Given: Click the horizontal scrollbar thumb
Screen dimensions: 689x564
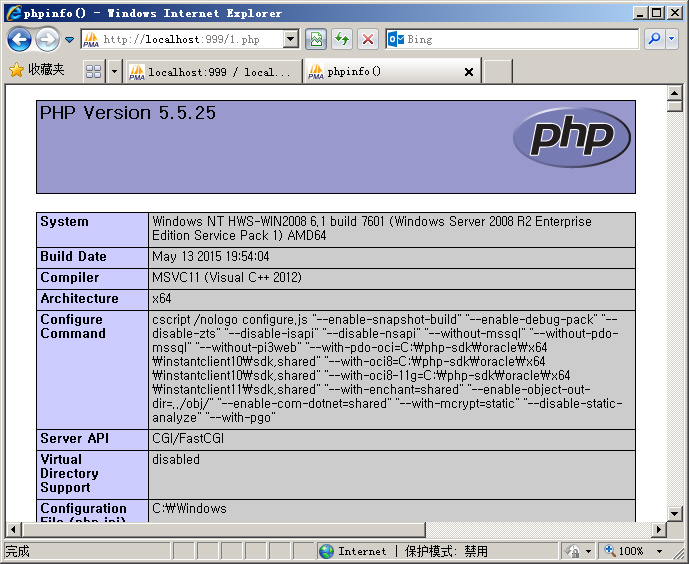Looking at the screenshot, I should coord(224,529).
